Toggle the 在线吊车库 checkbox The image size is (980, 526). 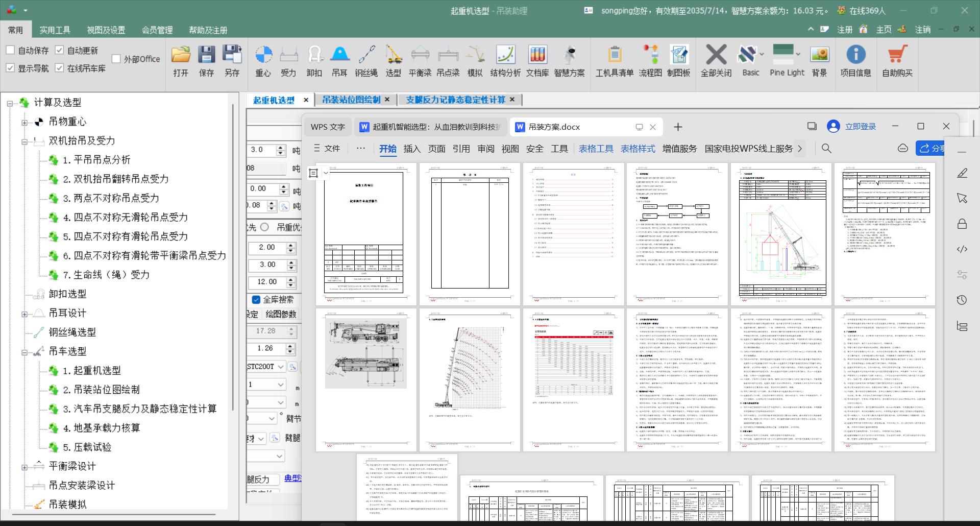point(59,68)
